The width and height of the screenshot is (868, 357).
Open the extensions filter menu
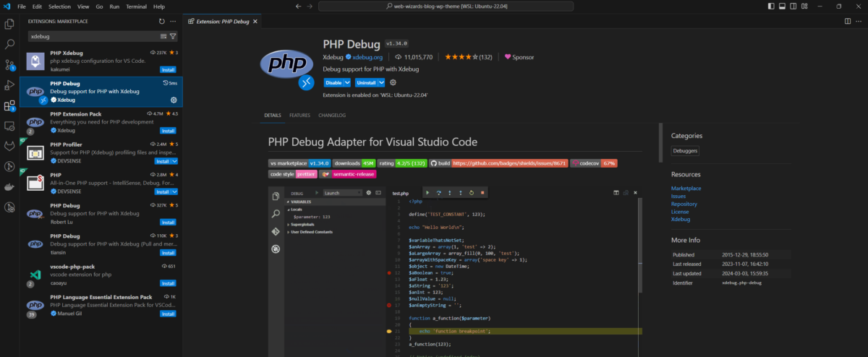click(173, 35)
